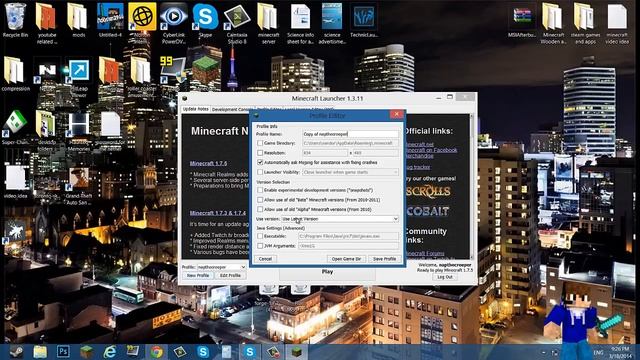Enable experimental development versions (snapshots) checkbox
Screen dimensions: 640x360
pos(260,190)
